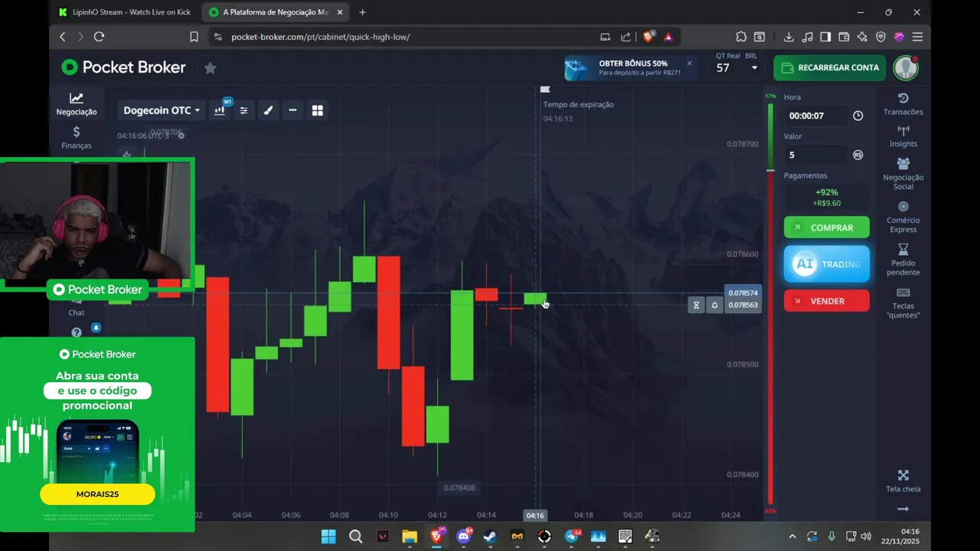
Task: Open the Chat section in left sidebar
Action: pyautogui.click(x=77, y=307)
